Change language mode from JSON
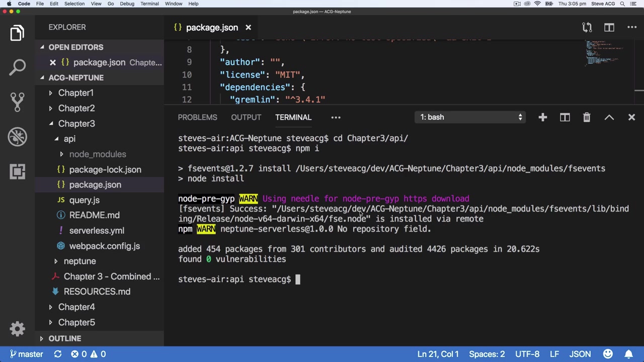Screen dimensions: 644x362 tap(580, 354)
